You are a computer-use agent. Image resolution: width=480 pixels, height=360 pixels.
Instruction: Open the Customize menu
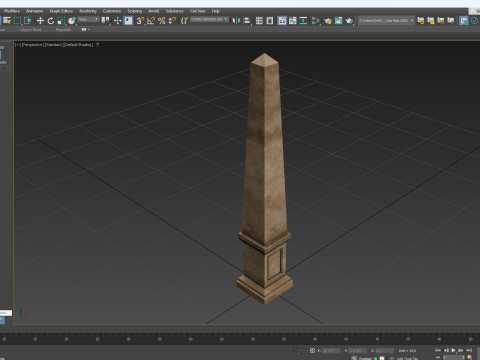click(x=112, y=11)
